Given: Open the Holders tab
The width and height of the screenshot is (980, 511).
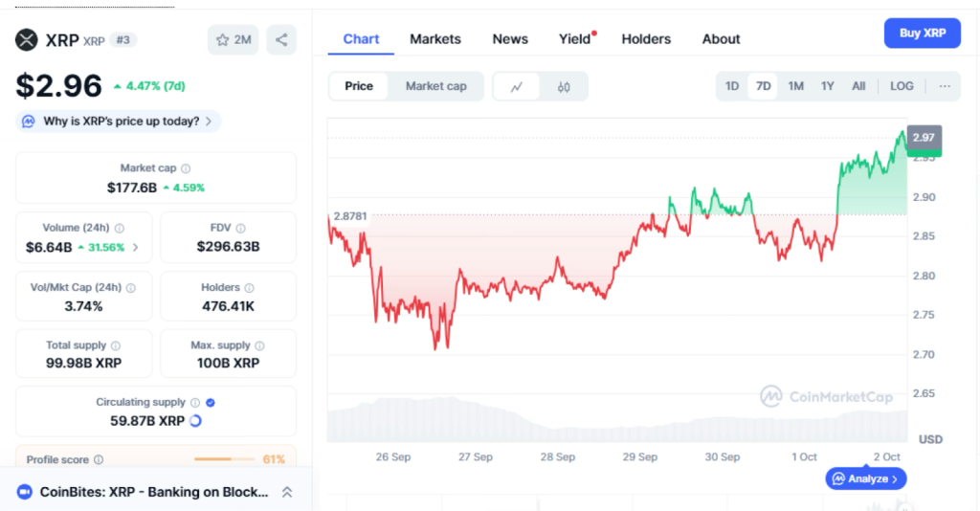Looking at the screenshot, I should 646,39.
